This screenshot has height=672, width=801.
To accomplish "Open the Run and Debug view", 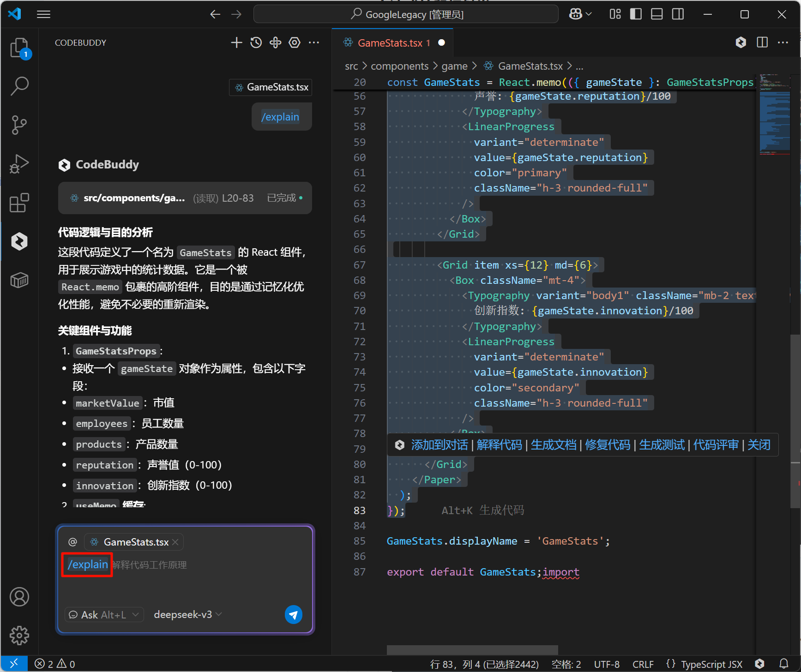I will [x=19, y=164].
